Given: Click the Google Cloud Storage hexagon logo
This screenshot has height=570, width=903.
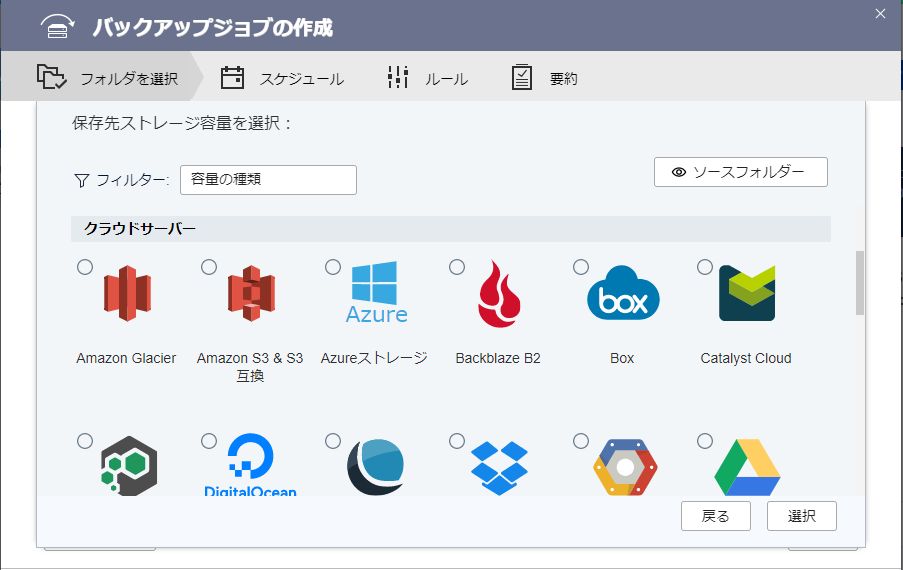Looking at the screenshot, I should click(625, 467).
